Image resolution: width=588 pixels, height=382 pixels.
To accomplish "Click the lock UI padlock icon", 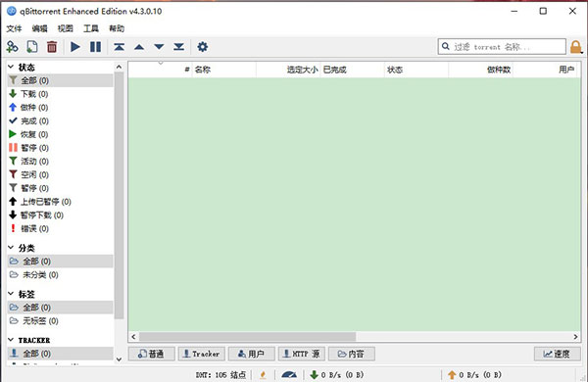I will coord(576,47).
